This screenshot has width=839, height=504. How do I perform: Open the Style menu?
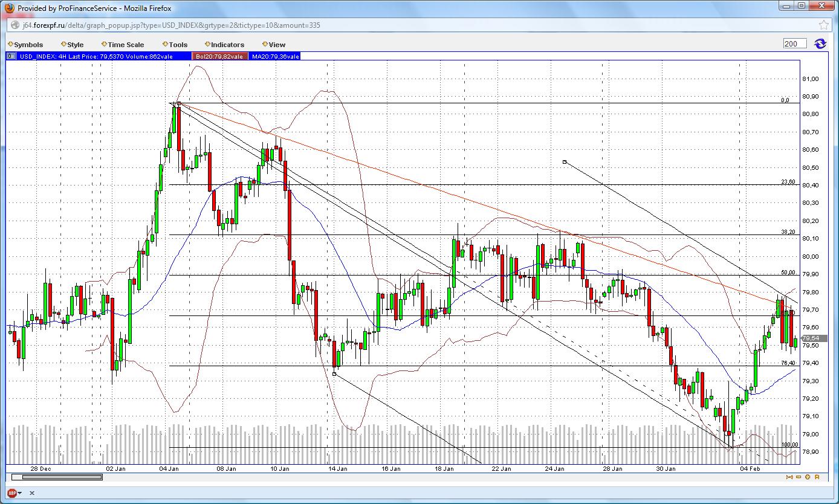[73, 45]
